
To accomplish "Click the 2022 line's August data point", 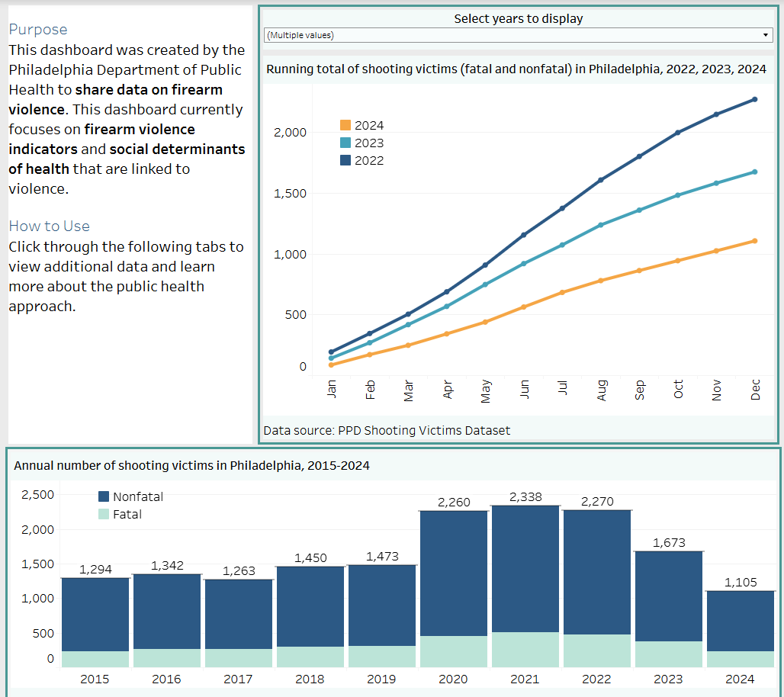I will (x=601, y=180).
